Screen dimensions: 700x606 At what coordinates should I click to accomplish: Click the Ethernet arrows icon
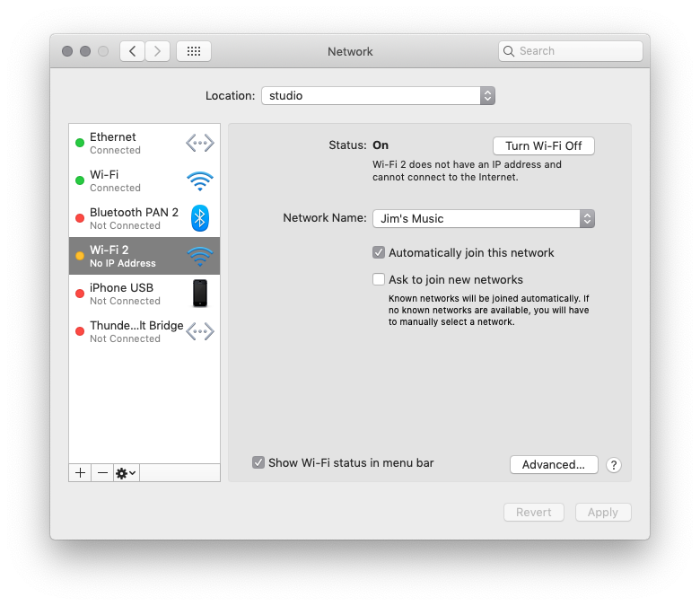pyautogui.click(x=200, y=144)
